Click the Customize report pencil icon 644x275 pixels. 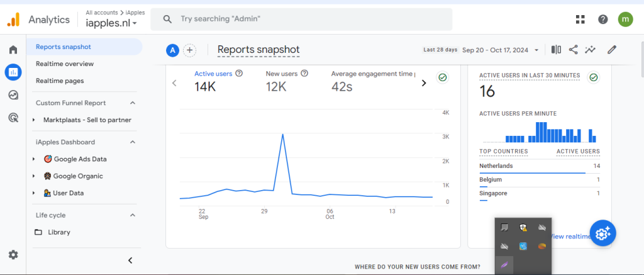pyautogui.click(x=611, y=50)
